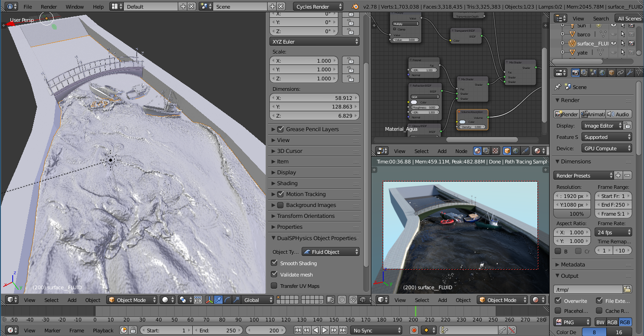Viewport: 644px width, 336px height.
Task: Toggle viewport visibility of surface__FLUID
Action: [x=613, y=44]
